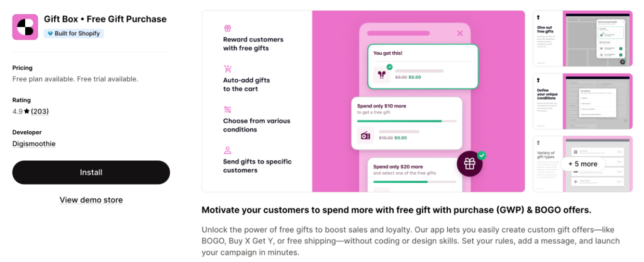644x262 pixels.
Task: Click the radio product icon
Action: coord(365,135)
